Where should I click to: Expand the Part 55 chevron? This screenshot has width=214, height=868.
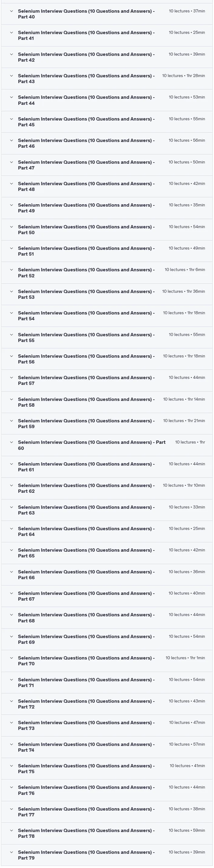11,334
